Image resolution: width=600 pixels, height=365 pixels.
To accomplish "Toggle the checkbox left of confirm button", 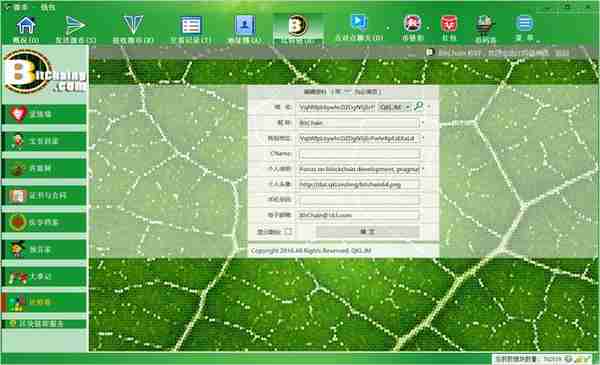I will (289, 231).
